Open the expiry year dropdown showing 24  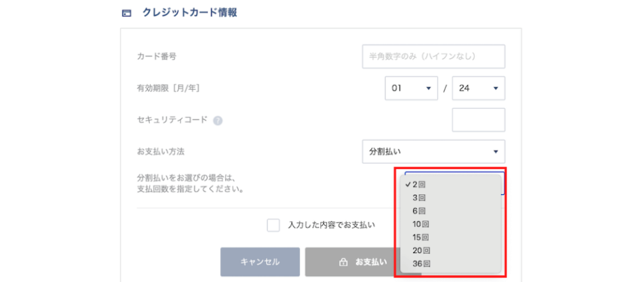(478, 89)
